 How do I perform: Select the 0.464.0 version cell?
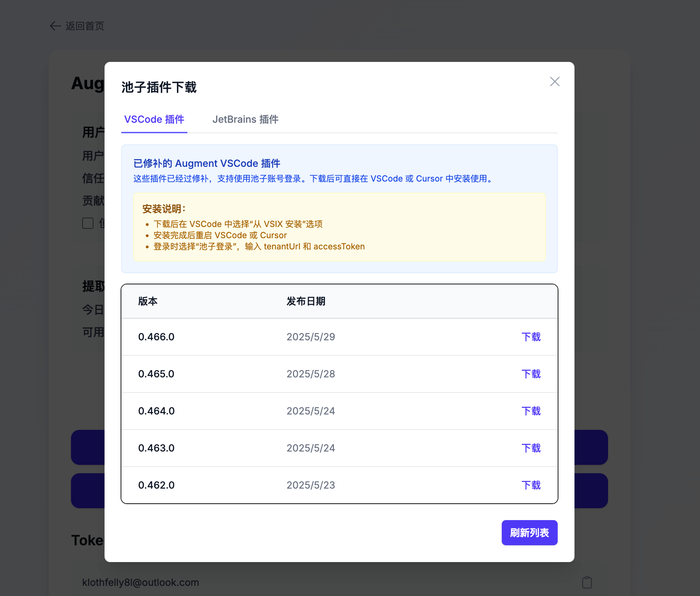[156, 411]
